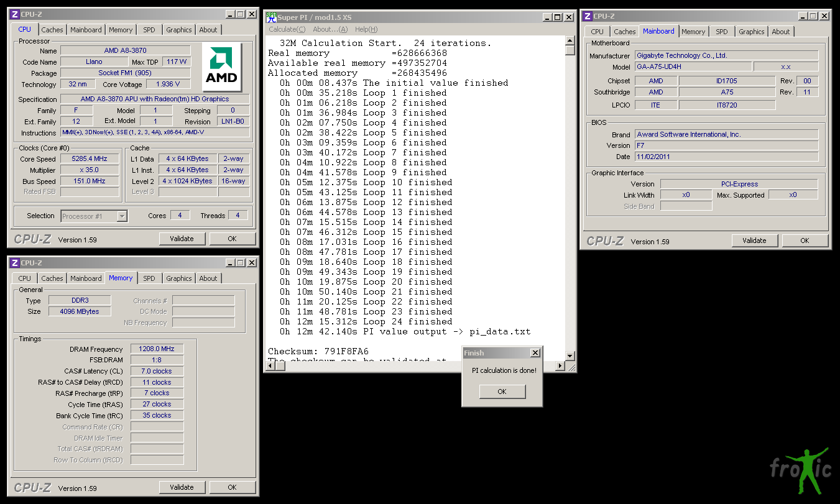This screenshot has width=840, height=504.
Task: Select SPD tab in the bottom-left Memory window
Action: [x=149, y=278]
